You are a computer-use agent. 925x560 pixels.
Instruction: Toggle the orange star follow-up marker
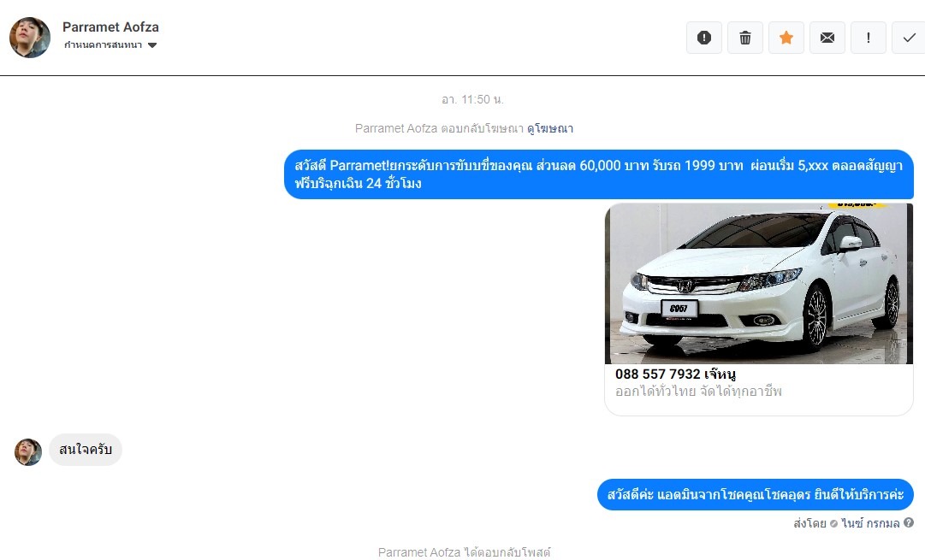click(x=786, y=38)
